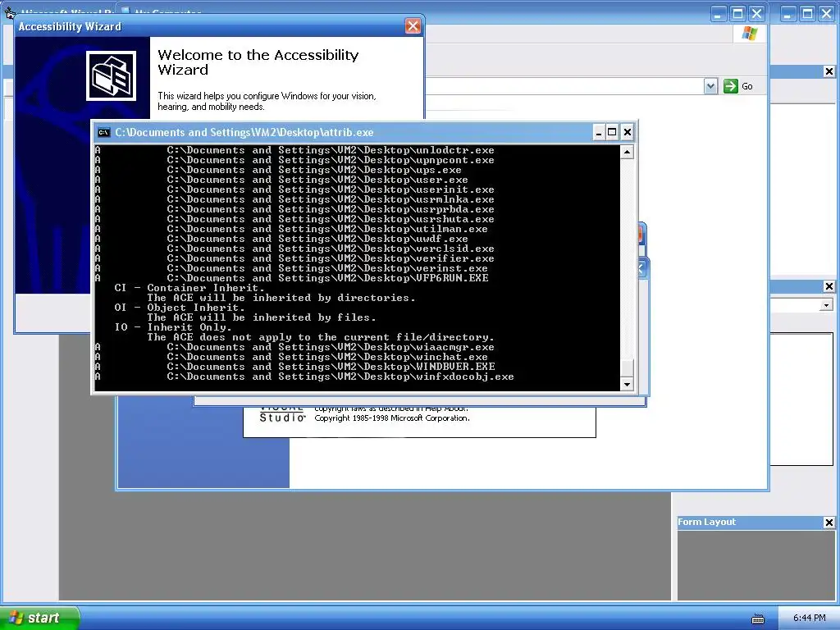Close the middle right Visual Basic panel
The width and height of the screenshot is (840, 630).
click(x=829, y=286)
